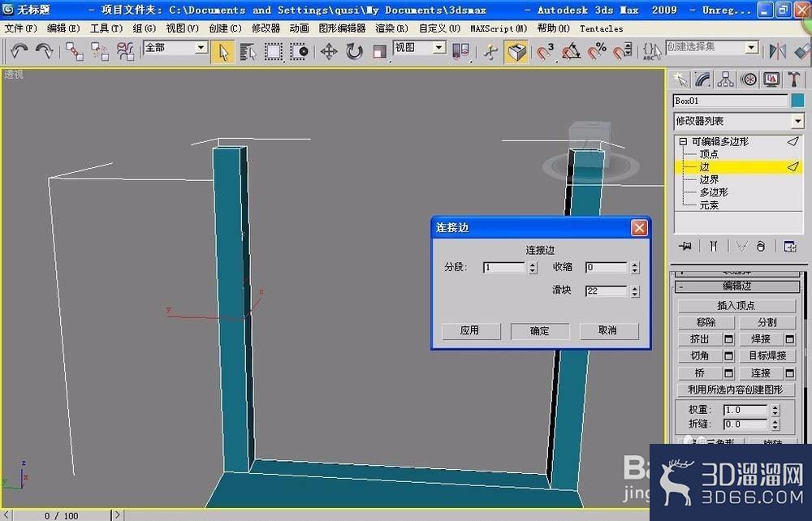Select 顶点 sub-object level in stack
812x521 pixels.
[709, 154]
